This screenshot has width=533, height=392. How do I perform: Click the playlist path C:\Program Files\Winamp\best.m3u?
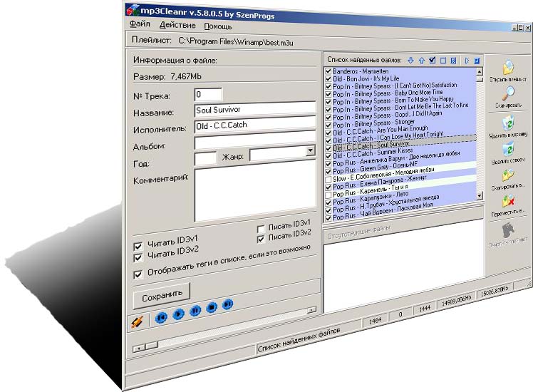click(236, 42)
